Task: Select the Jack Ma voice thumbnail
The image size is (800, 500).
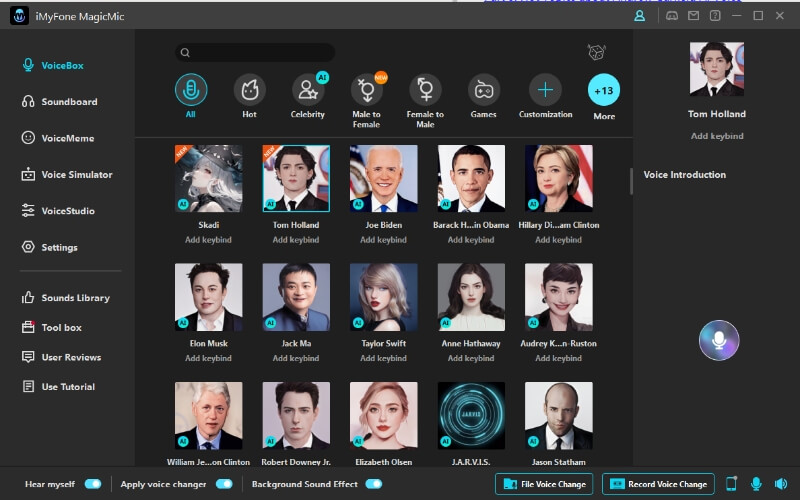Action: tap(296, 297)
